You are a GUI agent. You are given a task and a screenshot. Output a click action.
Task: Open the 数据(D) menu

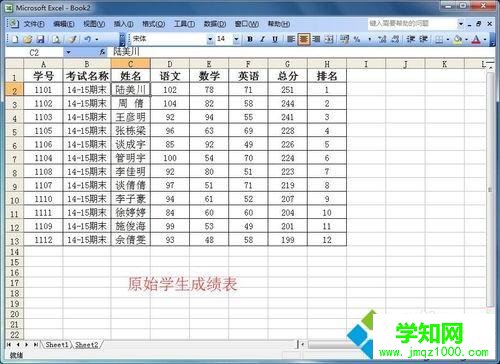tap(215, 24)
